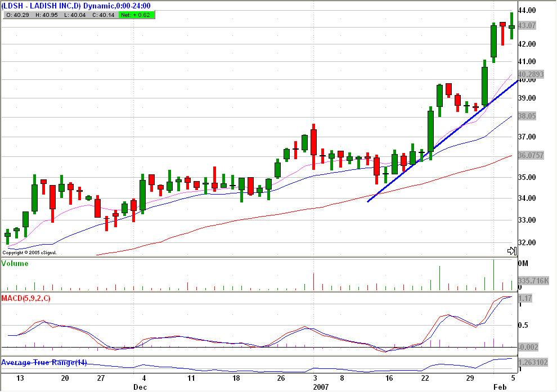The image size is (557, 392).
Task: Click the date label 27 on time axis
Action: pyautogui.click(x=101, y=378)
